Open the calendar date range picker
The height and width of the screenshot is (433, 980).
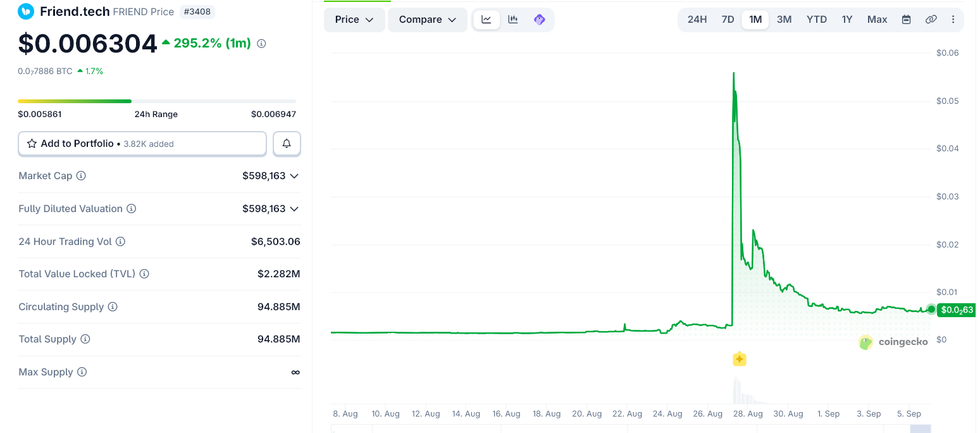906,20
